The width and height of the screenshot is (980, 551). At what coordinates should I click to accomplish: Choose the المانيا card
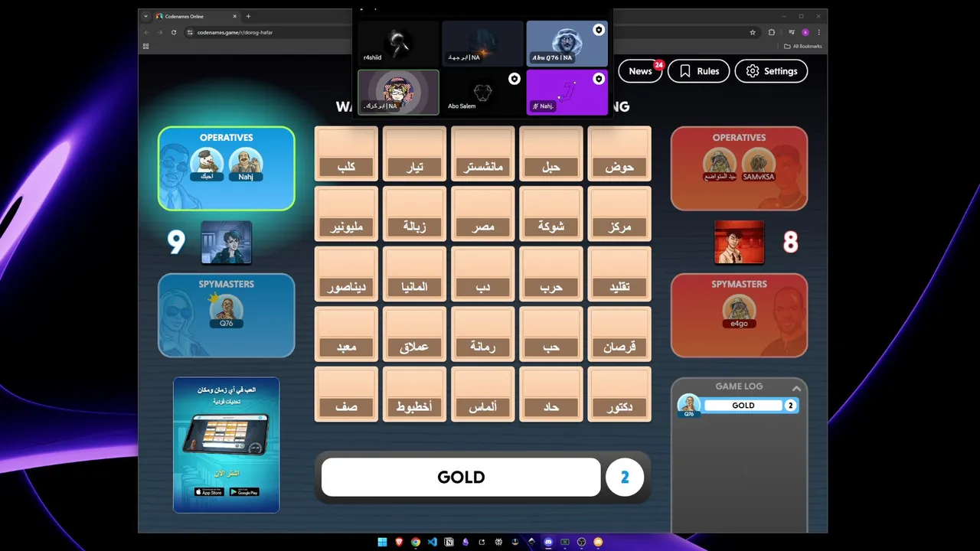[415, 274]
